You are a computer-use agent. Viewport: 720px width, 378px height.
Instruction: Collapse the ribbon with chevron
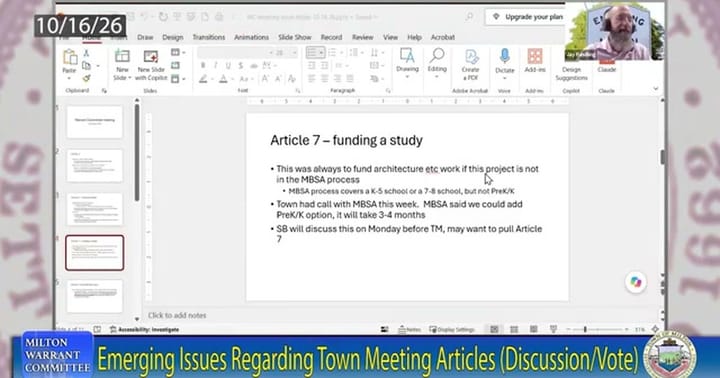[x=656, y=88]
